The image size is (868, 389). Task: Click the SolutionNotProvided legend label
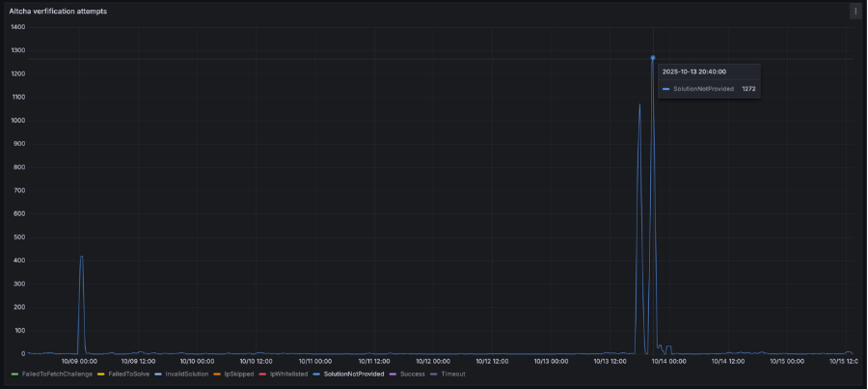pyautogui.click(x=353, y=374)
